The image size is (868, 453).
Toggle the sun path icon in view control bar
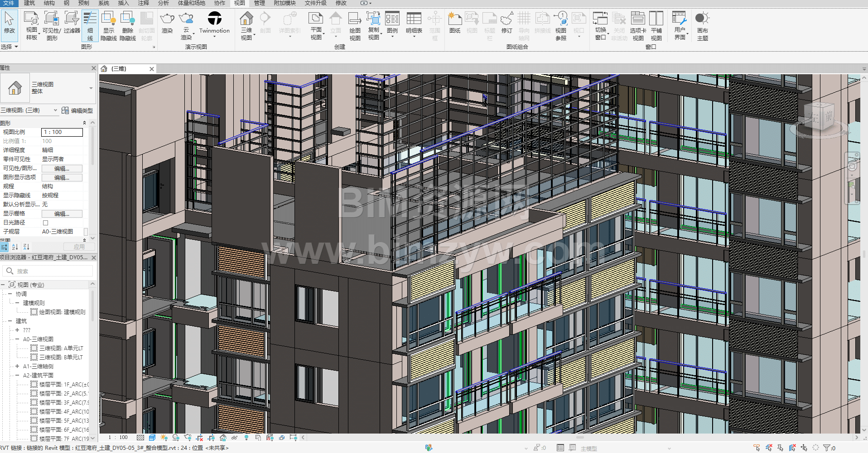coord(164,438)
